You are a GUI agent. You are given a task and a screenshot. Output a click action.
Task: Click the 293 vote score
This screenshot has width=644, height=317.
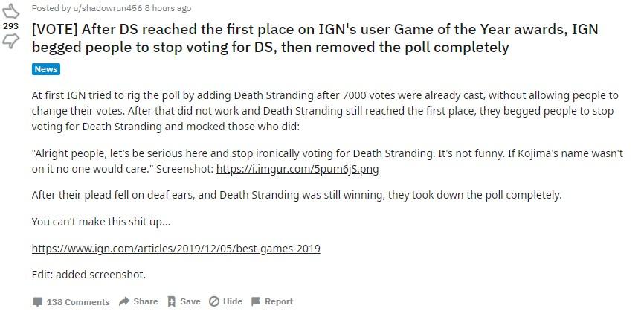[10, 25]
